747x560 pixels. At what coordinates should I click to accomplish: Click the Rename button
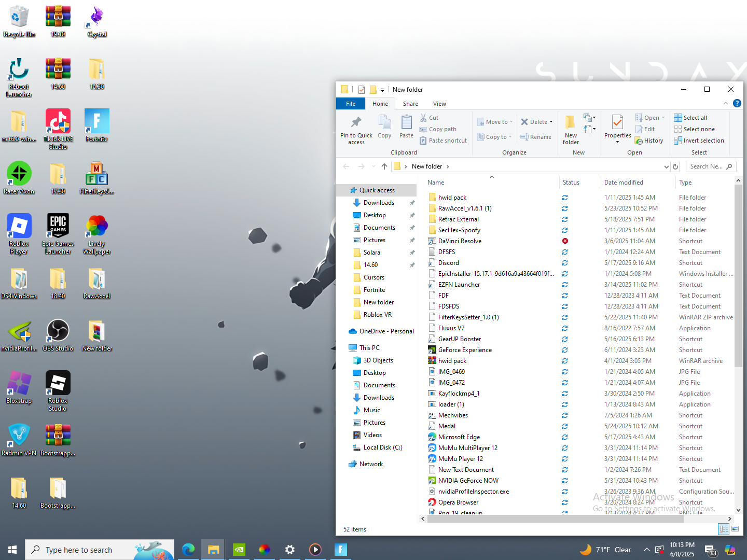[x=536, y=137]
